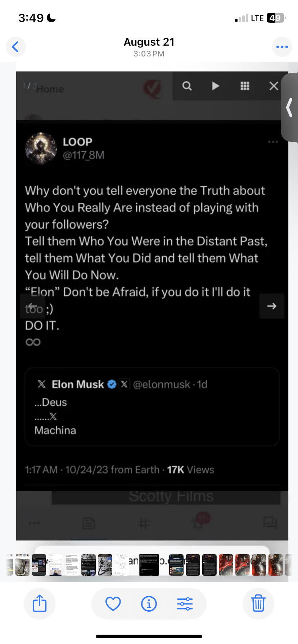Tap the side panel chevron handle

click(x=289, y=107)
